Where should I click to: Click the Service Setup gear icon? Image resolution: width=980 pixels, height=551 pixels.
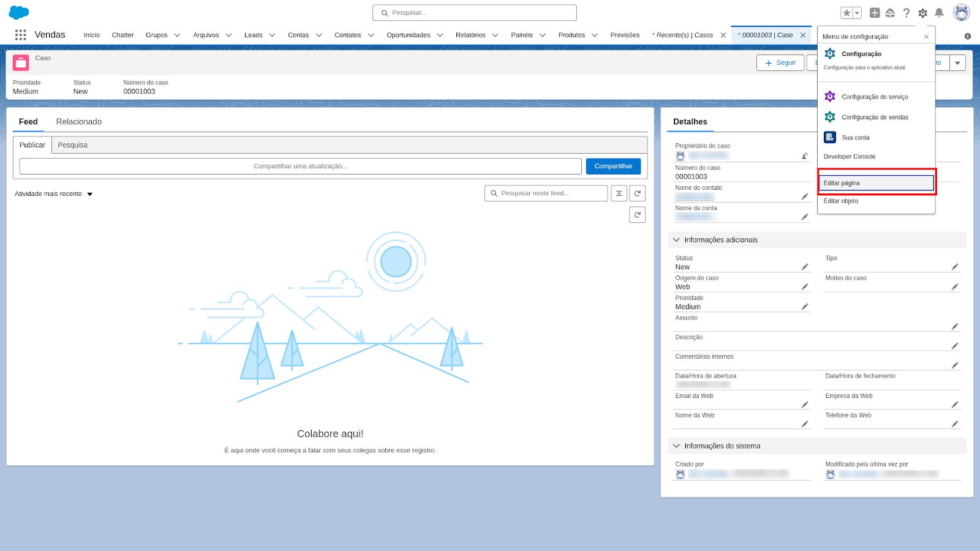click(830, 97)
